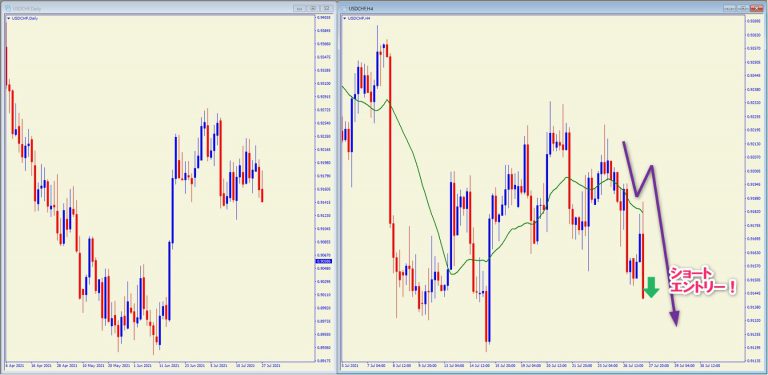
Task: Minimize the USDCHF,H4 chart window
Action: [729, 8]
